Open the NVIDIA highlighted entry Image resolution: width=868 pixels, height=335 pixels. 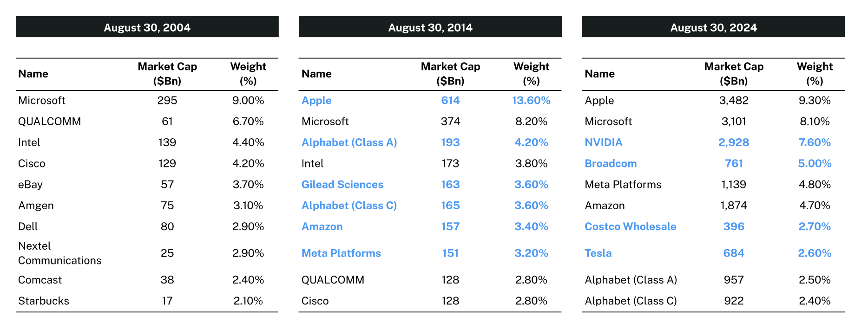pos(603,142)
